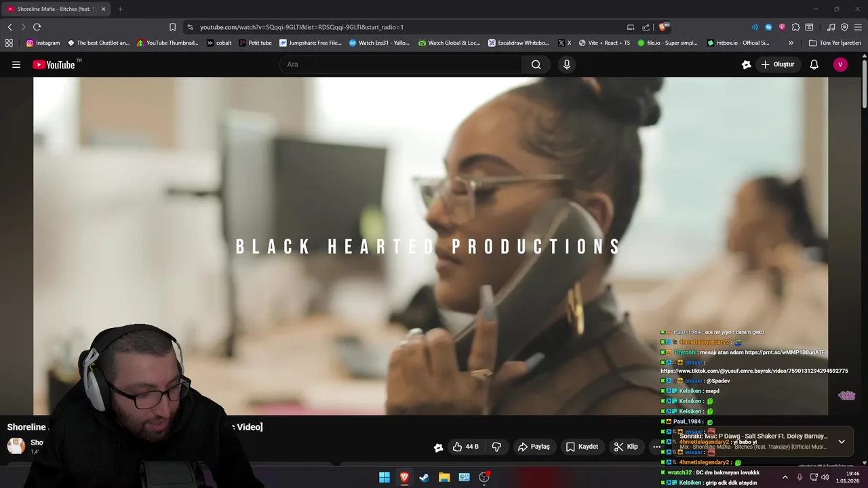Open the Jumpshare bookmark
Viewport: 868px width, 488px height.
(311, 43)
